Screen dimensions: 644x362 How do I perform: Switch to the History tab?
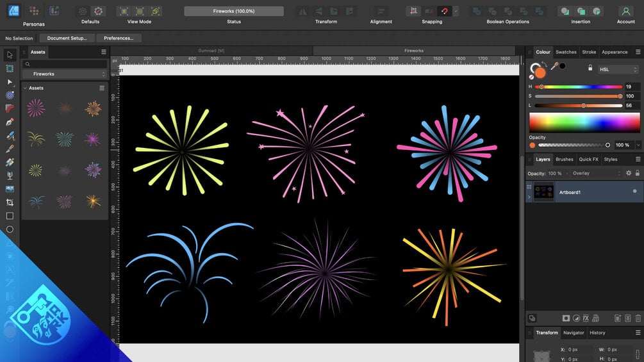(x=597, y=333)
